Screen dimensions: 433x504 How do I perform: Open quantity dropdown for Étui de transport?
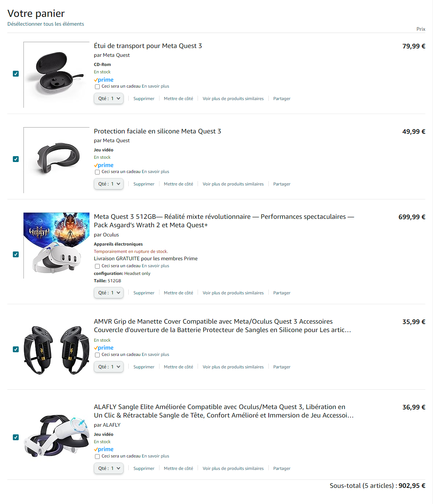[109, 99]
